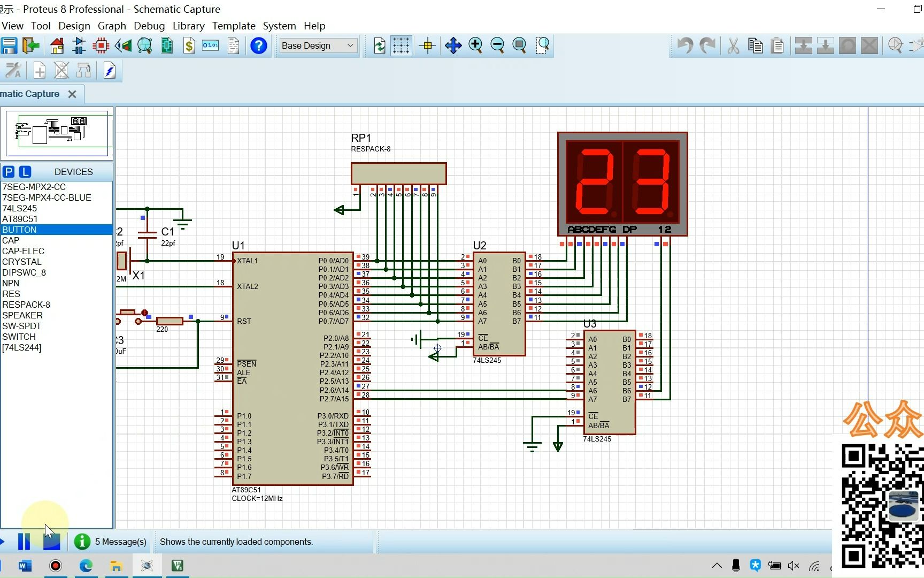The height and width of the screenshot is (578, 924).
Task: Open the blue Help question icon
Action: point(259,45)
